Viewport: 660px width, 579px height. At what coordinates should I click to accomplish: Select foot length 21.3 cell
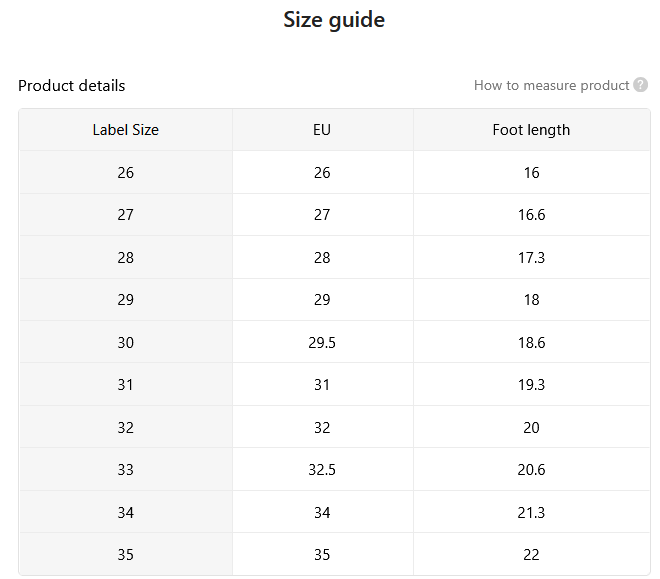(531, 513)
